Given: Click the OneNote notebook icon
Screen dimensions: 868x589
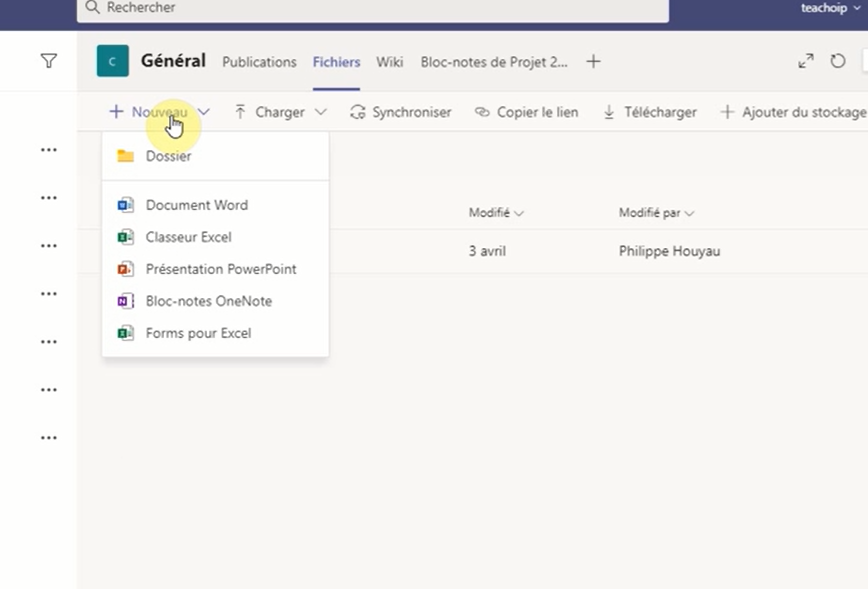Looking at the screenshot, I should pos(126,302).
